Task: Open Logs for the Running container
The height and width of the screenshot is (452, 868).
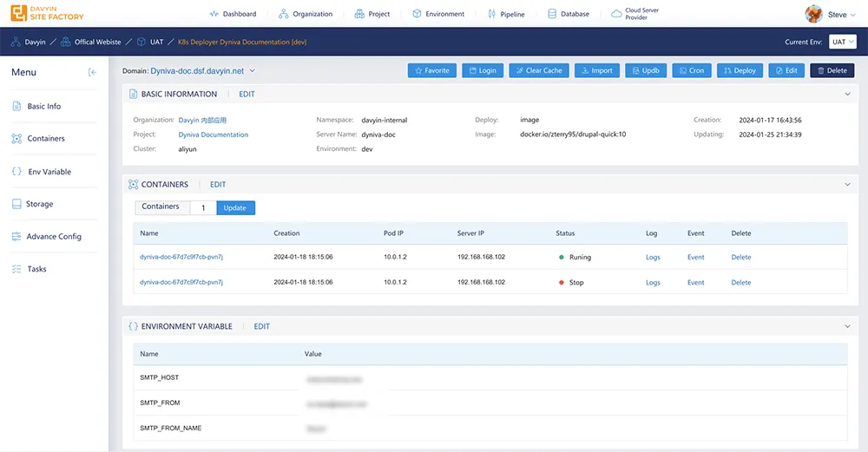Action: pos(653,258)
